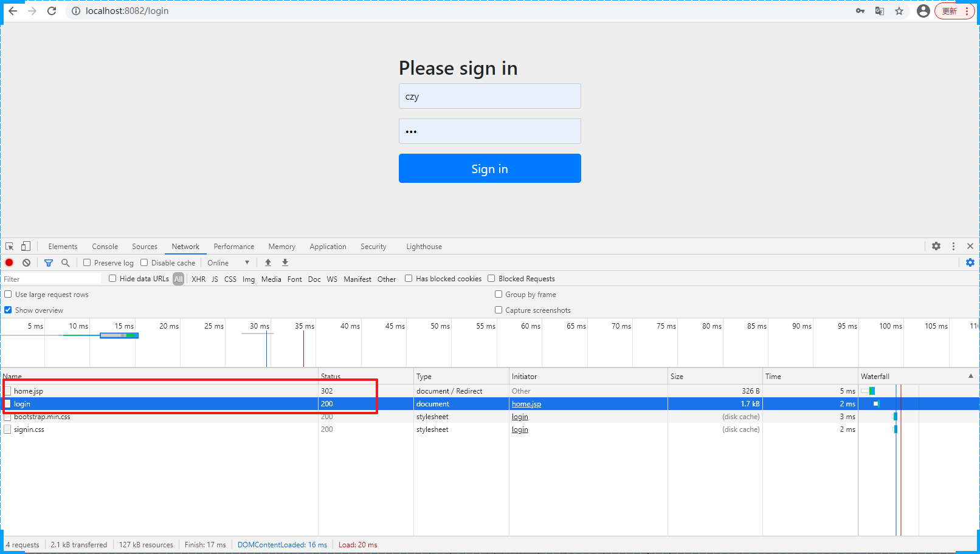Viewport: 980px width, 554px height.
Task: Enable Group by frame
Action: (499, 294)
